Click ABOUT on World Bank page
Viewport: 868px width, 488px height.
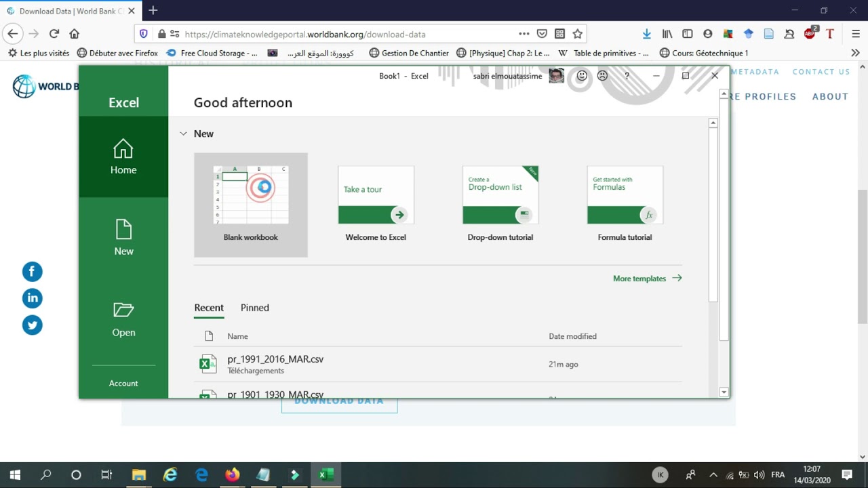tap(830, 96)
